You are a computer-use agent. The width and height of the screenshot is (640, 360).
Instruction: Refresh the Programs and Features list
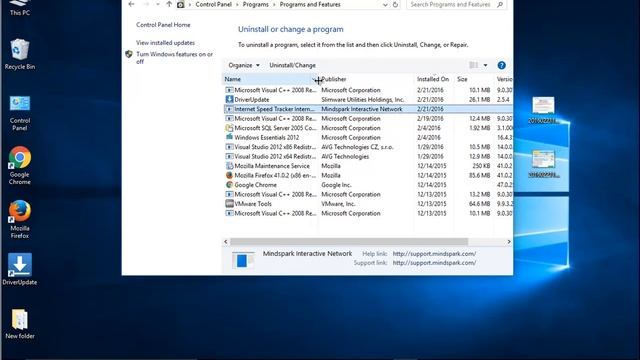395,4
